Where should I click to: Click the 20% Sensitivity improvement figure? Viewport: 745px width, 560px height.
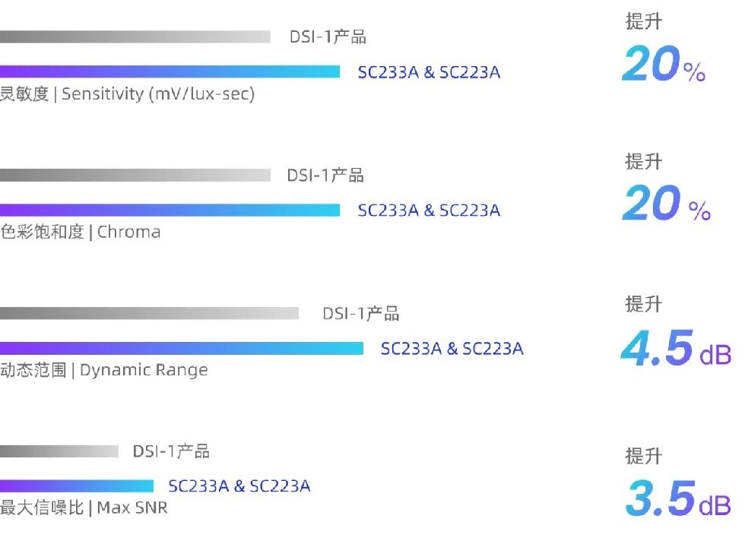664,64
